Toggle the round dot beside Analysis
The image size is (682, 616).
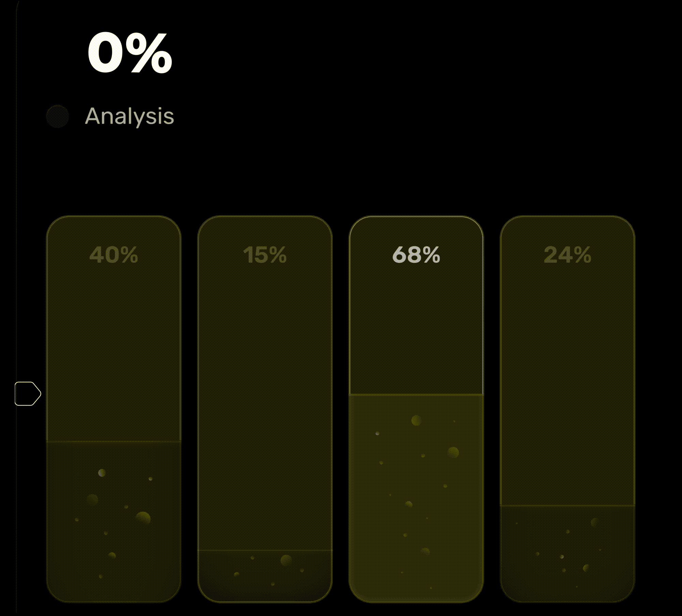pyautogui.click(x=57, y=116)
